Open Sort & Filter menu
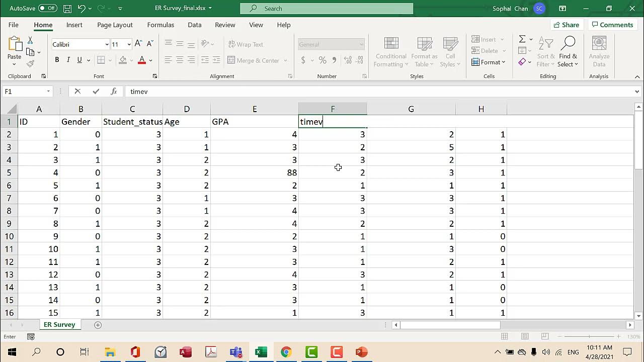 (546, 52)
